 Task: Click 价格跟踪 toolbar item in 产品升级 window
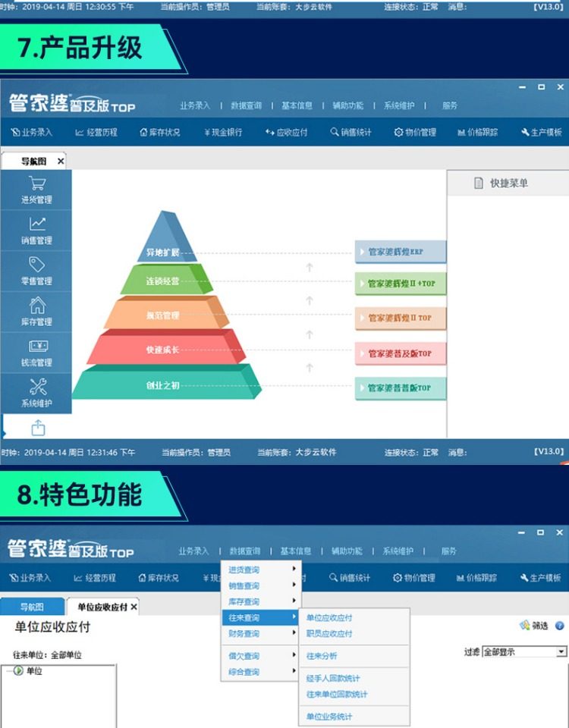pos(477,132)
